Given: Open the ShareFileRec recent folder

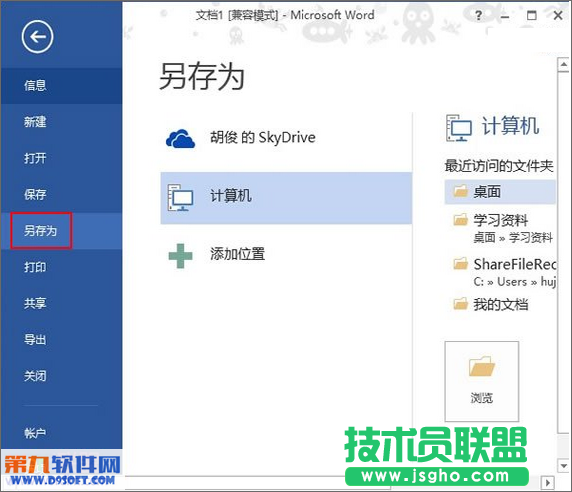Looking at the screenshot, I should click(x=500, y=272).
